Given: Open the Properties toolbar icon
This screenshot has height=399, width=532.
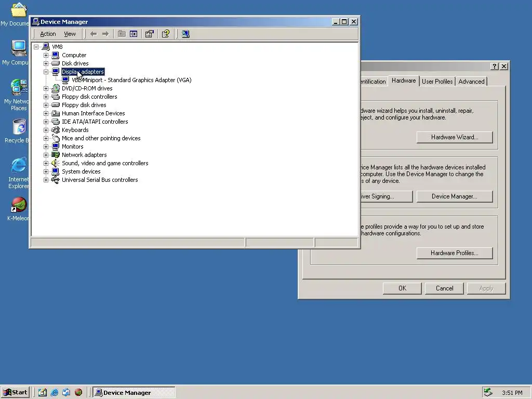Looking at the screenshot, I should tap(149, 34).
